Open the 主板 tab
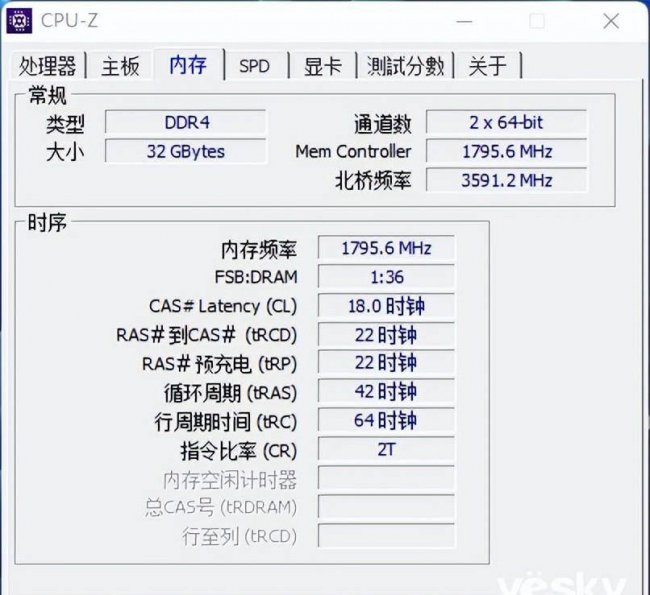This screenshot has height=595, width=650. 120,66
